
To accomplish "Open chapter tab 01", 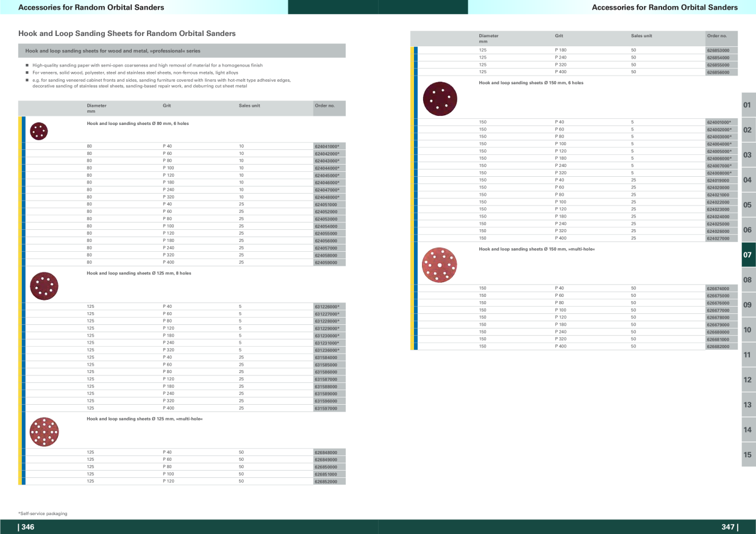I will [x=749, y=105].
